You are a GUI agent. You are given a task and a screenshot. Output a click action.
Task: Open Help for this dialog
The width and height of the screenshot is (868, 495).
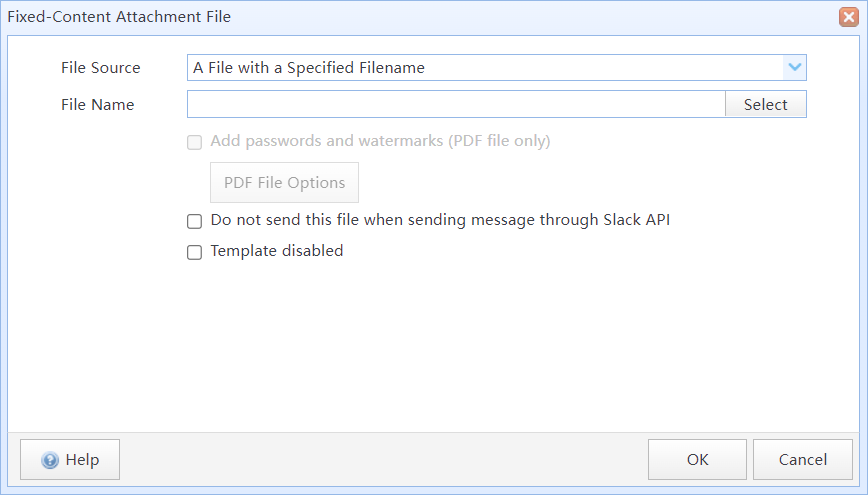coord(70,460)
